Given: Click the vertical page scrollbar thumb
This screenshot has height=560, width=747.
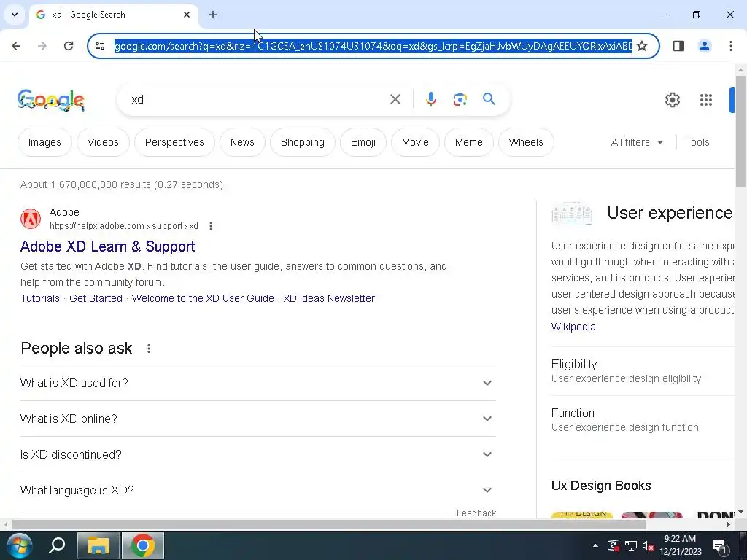Looking at the screenshot, I should coord(740,131).
